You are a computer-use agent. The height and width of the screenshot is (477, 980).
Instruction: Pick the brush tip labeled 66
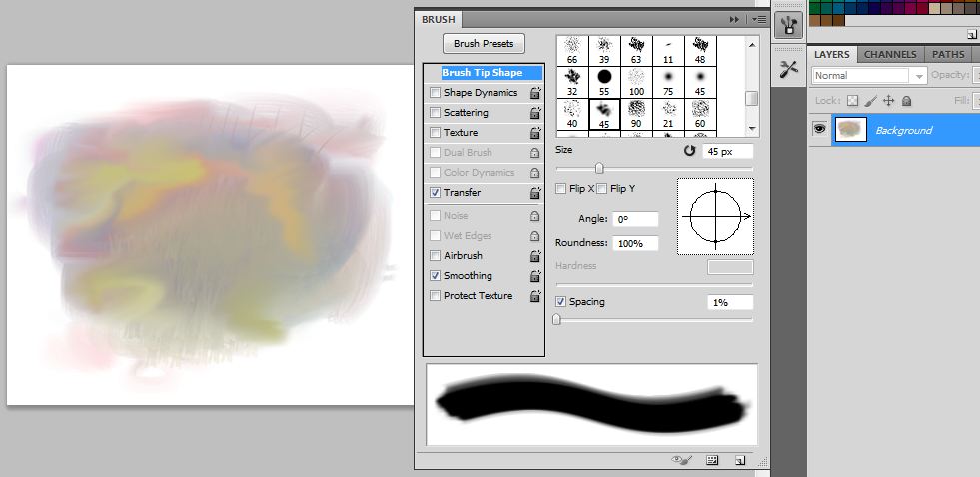pyautogui.click(x=572, y=51)
